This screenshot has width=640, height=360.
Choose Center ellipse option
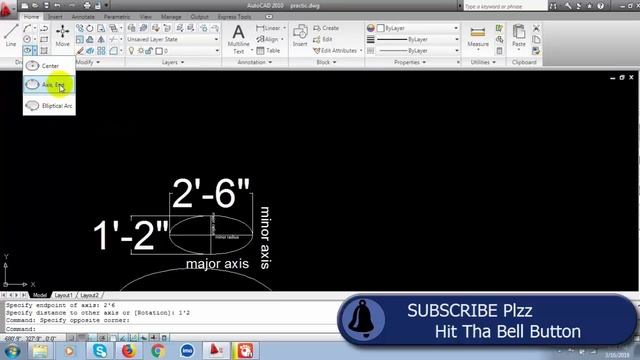[49, 66]
